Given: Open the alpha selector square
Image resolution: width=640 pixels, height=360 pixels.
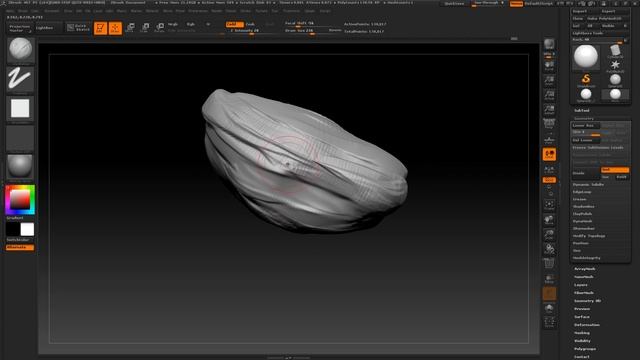Looking at the screenshot, I should [20, 109].
